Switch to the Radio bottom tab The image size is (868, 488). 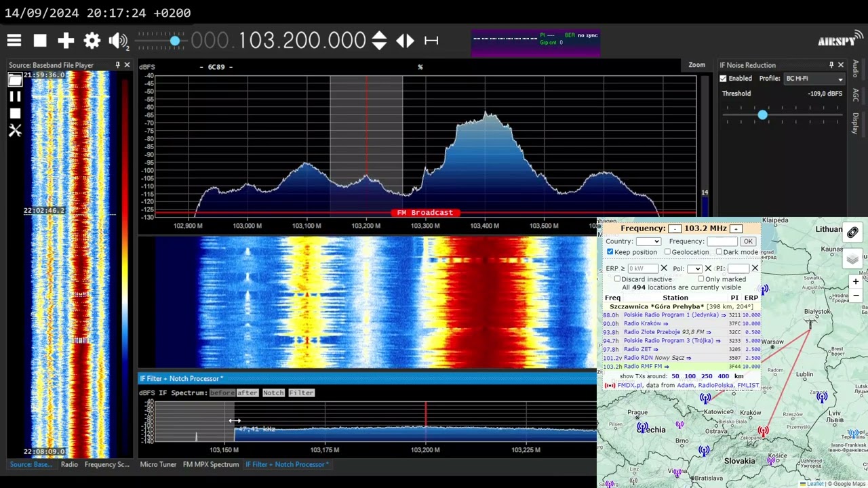coord(69,464)
